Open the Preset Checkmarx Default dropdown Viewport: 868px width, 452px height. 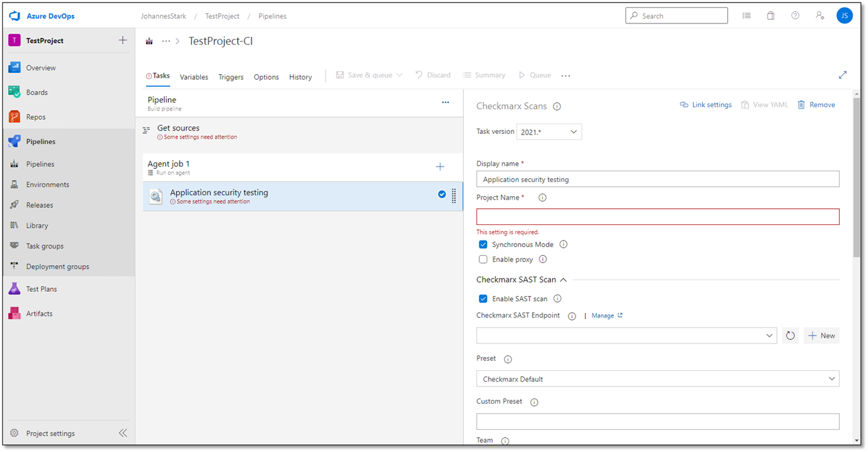coord(658,379)
